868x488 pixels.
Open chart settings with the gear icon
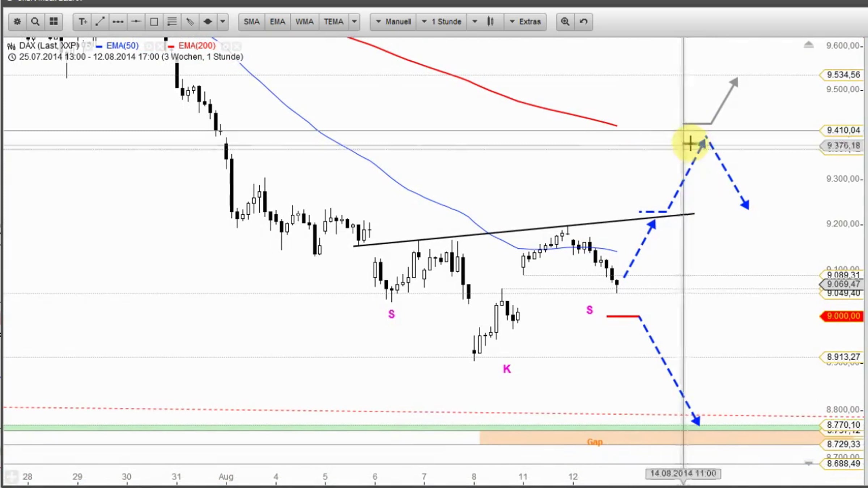pos(17,22)
